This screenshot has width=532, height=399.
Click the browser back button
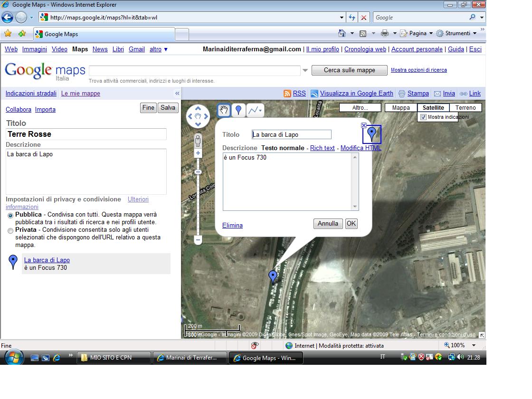pos(8,17)
